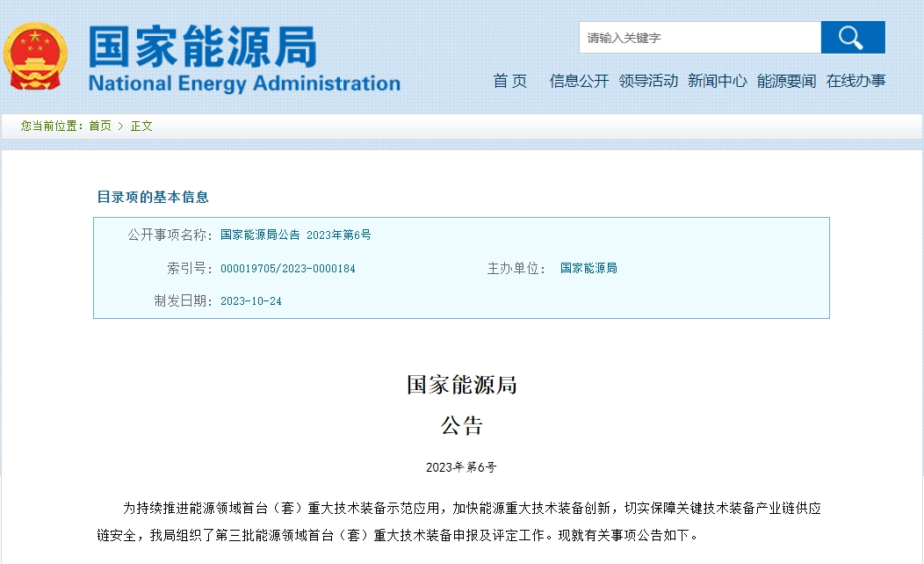Click the 公告 article heading

[462, 426]
